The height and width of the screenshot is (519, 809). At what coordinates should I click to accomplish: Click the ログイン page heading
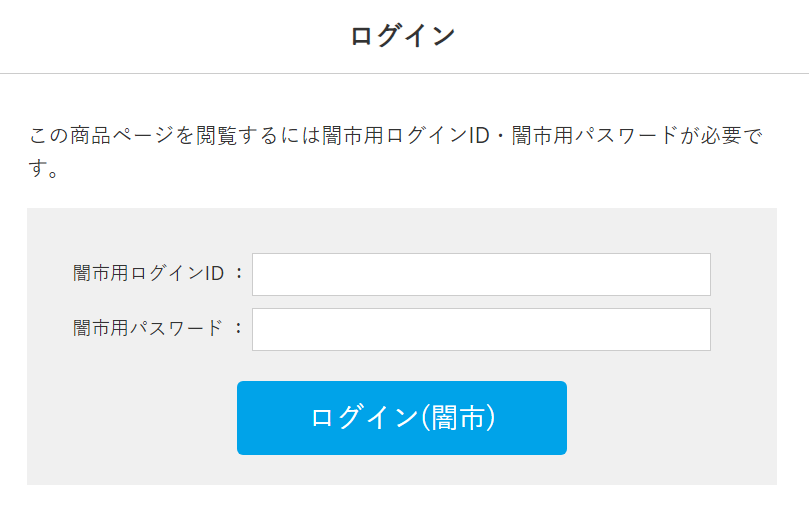[x=403, y=36]
